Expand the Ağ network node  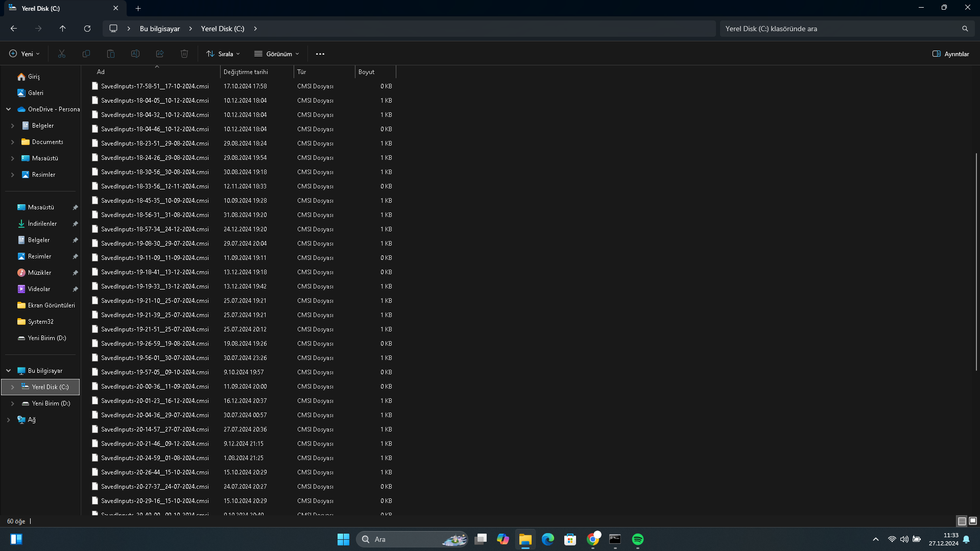coord(9,420)
